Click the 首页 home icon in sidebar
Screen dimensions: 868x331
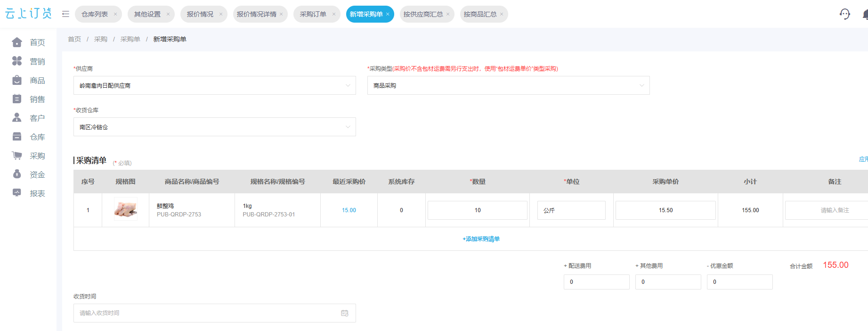click(17, 42)
